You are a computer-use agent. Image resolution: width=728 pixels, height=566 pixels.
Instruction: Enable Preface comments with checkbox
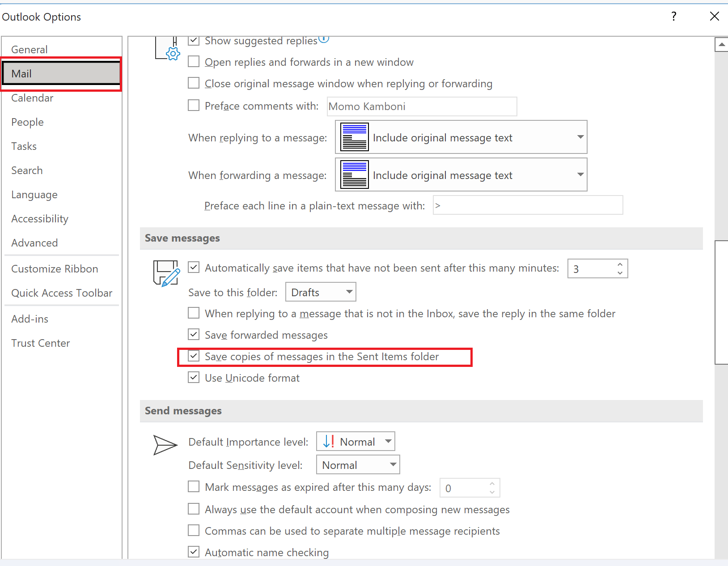[x=194, y=105]
